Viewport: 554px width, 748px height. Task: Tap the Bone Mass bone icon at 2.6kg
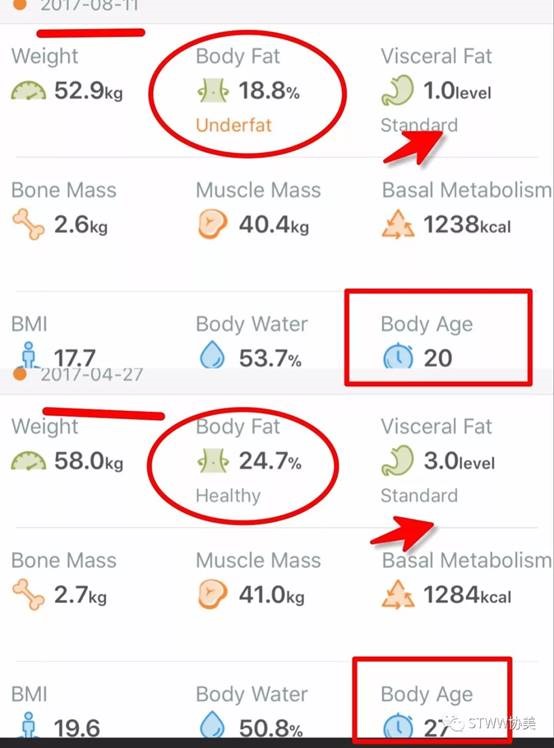point(28,224)
